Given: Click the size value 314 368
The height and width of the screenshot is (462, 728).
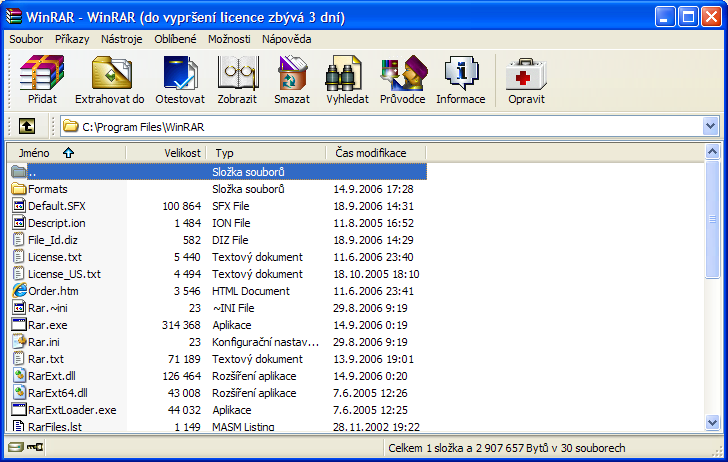Looking at the screenshot, I should [181, 325].
